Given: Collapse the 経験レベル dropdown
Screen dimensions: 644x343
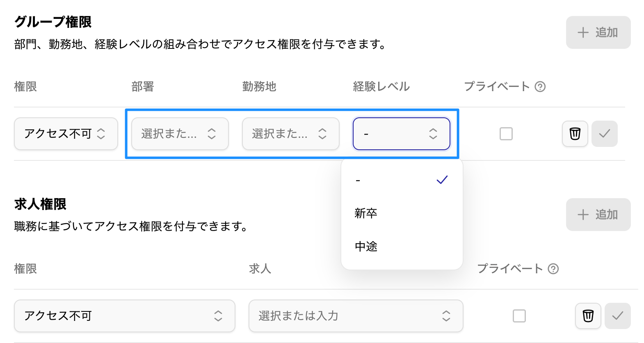Looking at the screenshot, I should pos(401,134).
